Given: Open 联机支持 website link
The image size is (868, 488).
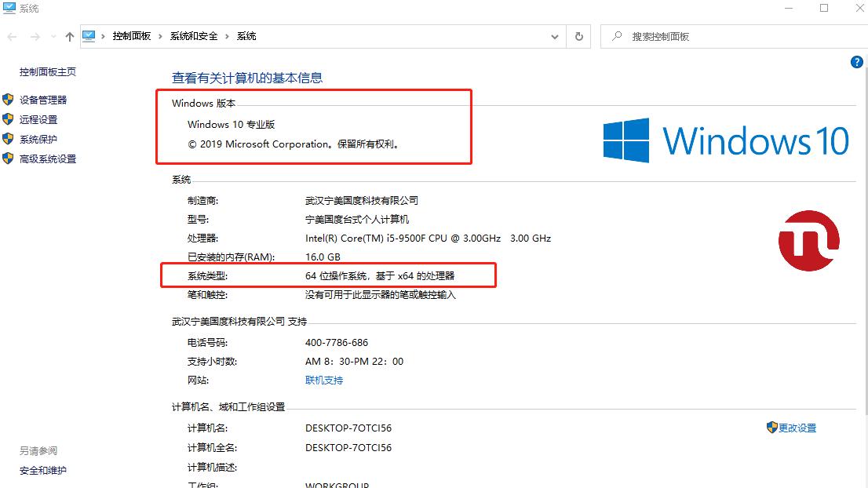Looking at the screenshot, I should [x=324, y=381].
